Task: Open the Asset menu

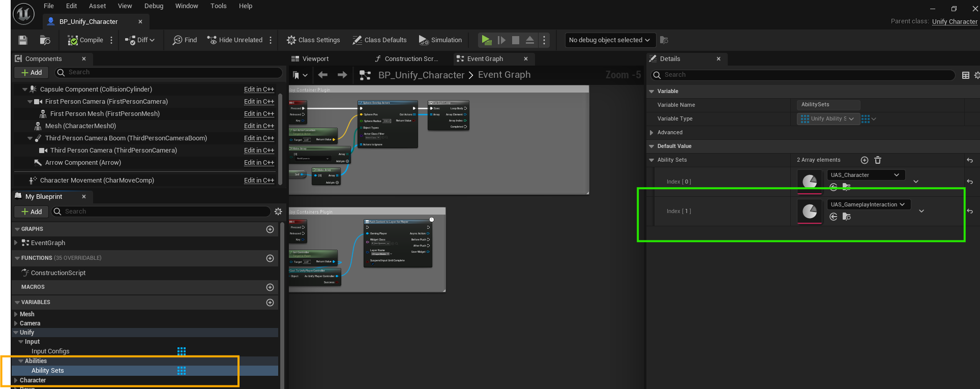Action: point(97,6)
